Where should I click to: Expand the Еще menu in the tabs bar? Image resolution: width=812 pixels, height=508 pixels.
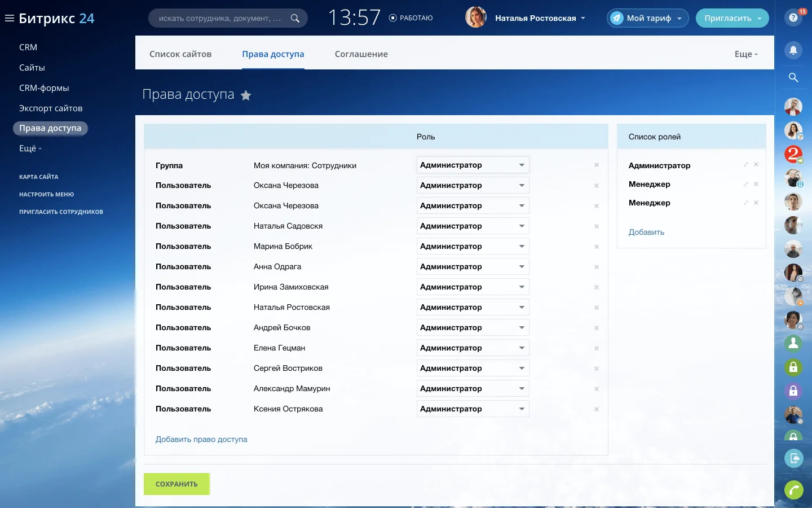[x=745, y=54]
